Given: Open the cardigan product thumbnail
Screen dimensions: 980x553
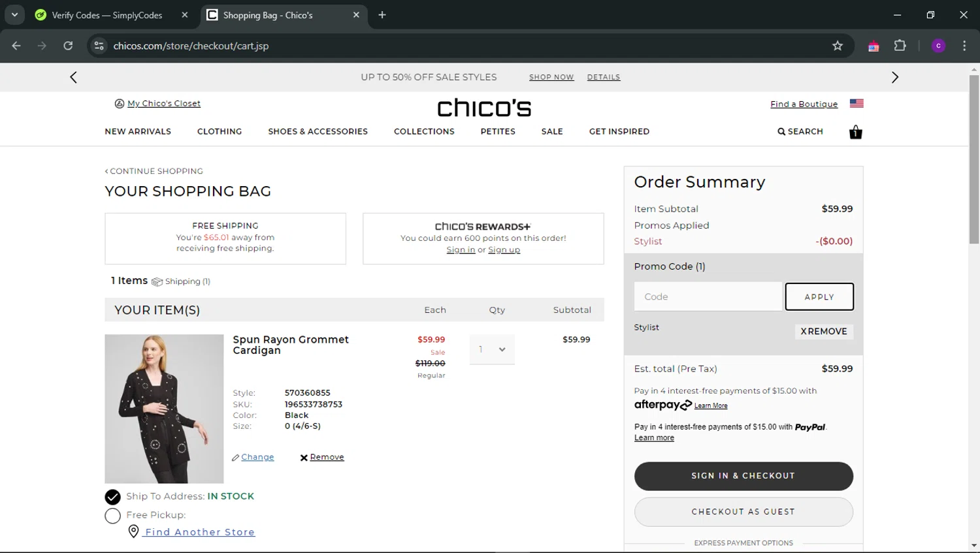Looking at the screenshot, I should pyautogui.click(x=164, y=409).
